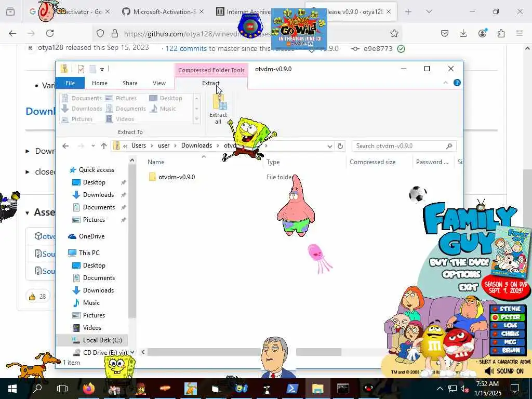Select This PC in navigation pane

89,253
